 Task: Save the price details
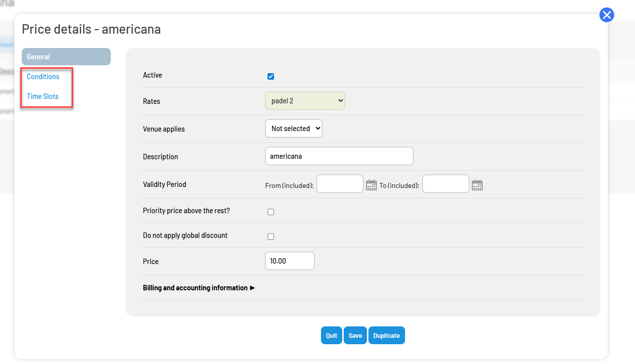(355, 335)
